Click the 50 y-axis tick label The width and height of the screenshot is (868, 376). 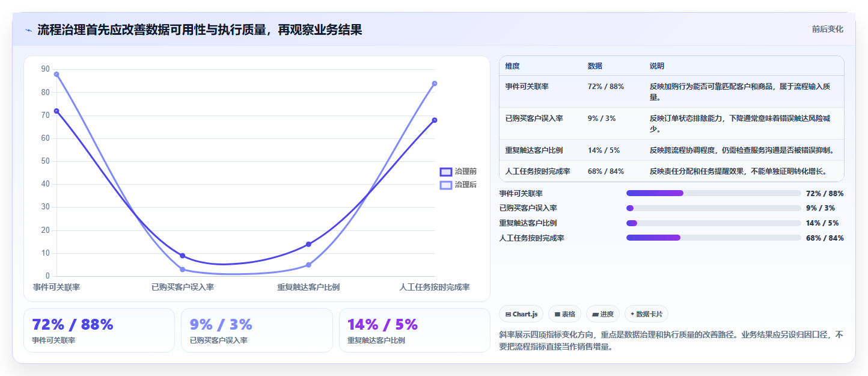click(x=46, y=161)
